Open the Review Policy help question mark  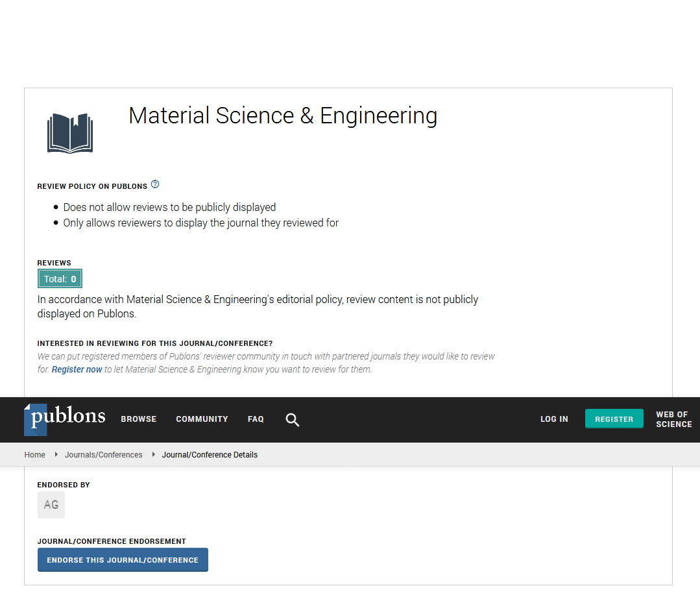click(x=155, y=184)
